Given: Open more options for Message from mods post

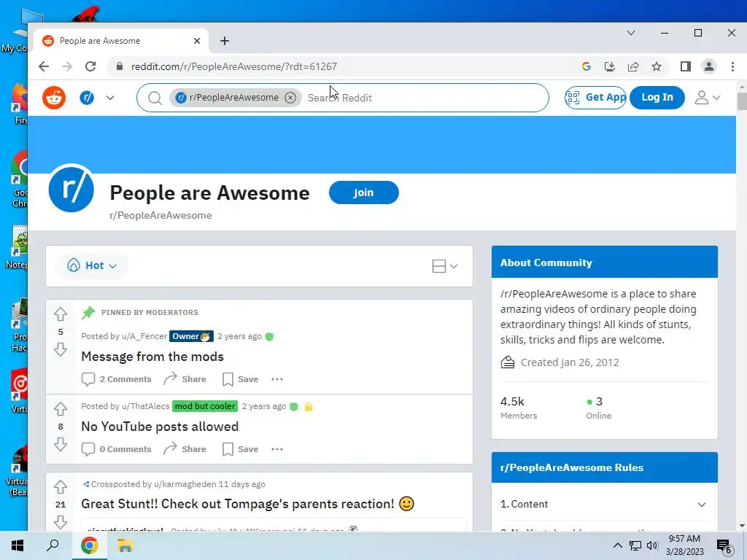Looking at the screenshot, I should coord(277,379).
